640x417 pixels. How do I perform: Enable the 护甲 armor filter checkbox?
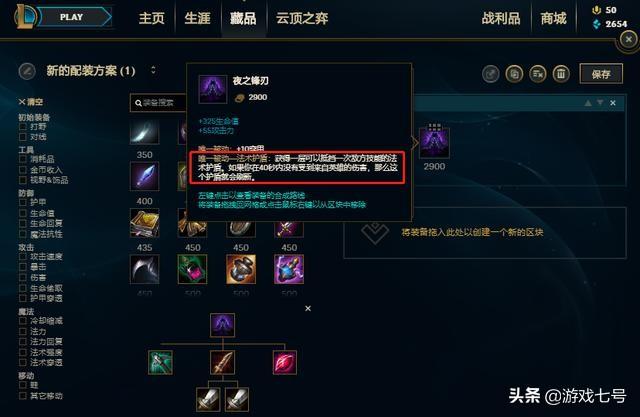pyautogui.click(x=23, y=202)
